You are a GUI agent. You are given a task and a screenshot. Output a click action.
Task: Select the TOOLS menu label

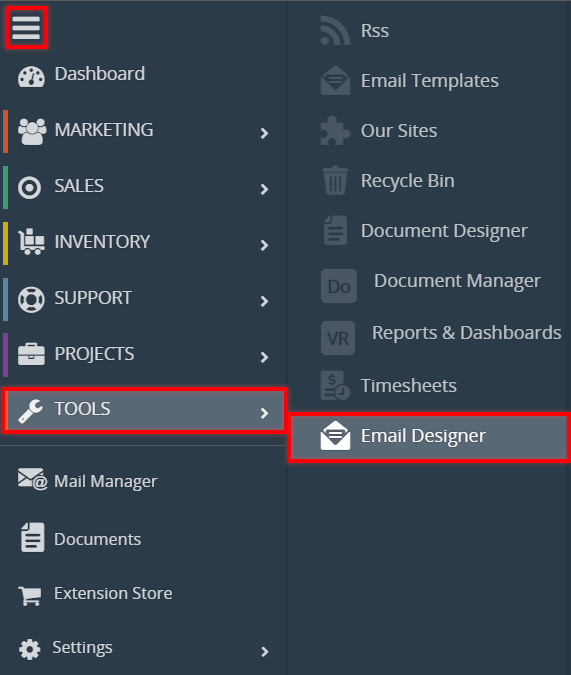82,409
